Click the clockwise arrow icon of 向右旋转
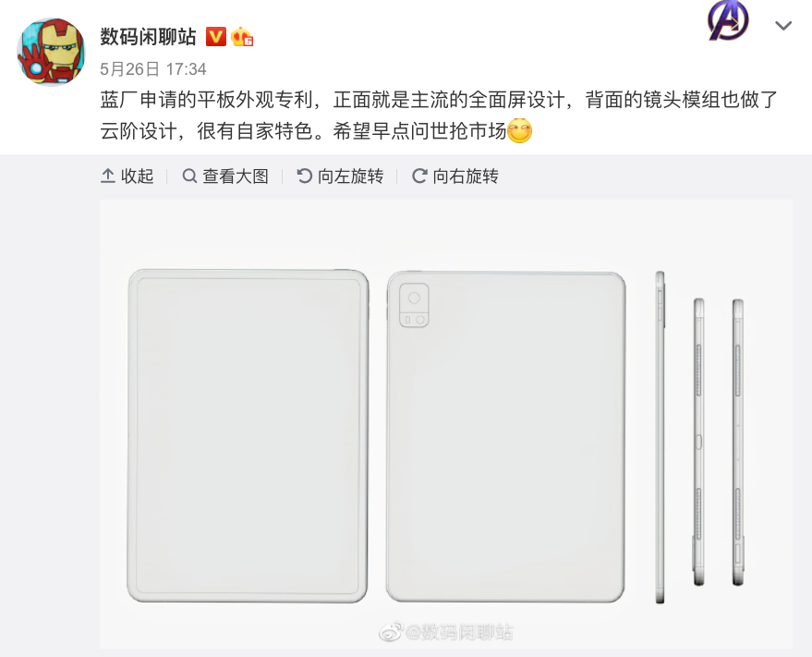This screenshot has height=657, width=812. [419, 176]
